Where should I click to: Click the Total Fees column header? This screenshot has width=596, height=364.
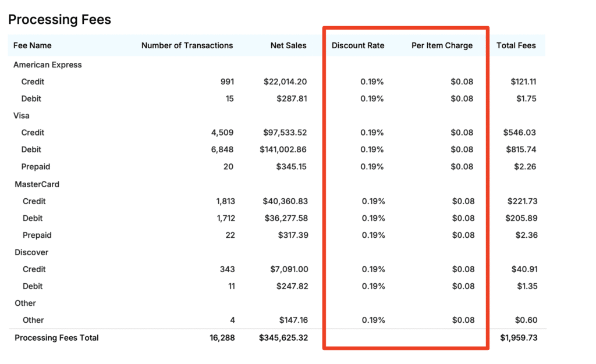coord(516,45)
